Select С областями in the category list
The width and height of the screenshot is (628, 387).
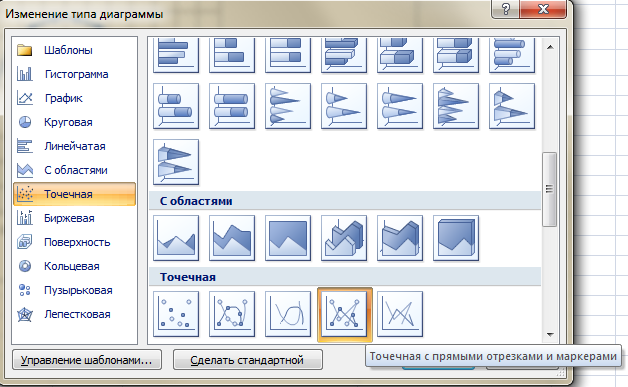(74, 170)
